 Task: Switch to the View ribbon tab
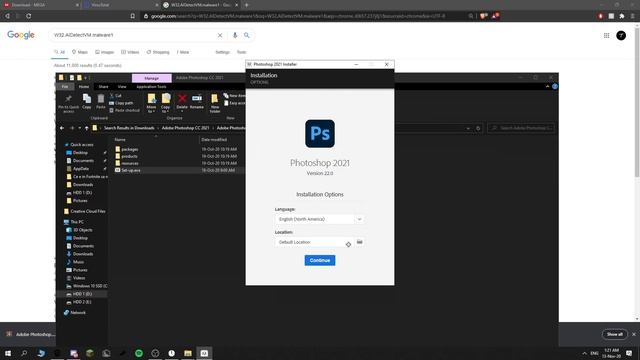[122, 87]
